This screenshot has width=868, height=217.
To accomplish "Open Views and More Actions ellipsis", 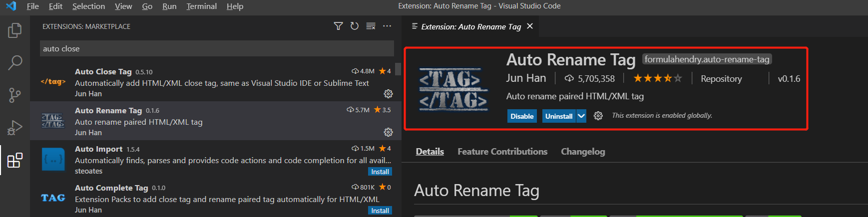I will pos(387,26).
